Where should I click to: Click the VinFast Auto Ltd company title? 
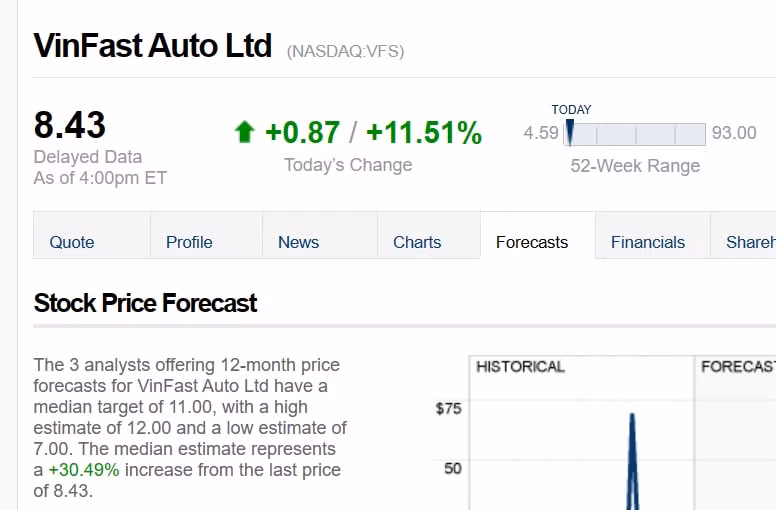click(153, 46)
